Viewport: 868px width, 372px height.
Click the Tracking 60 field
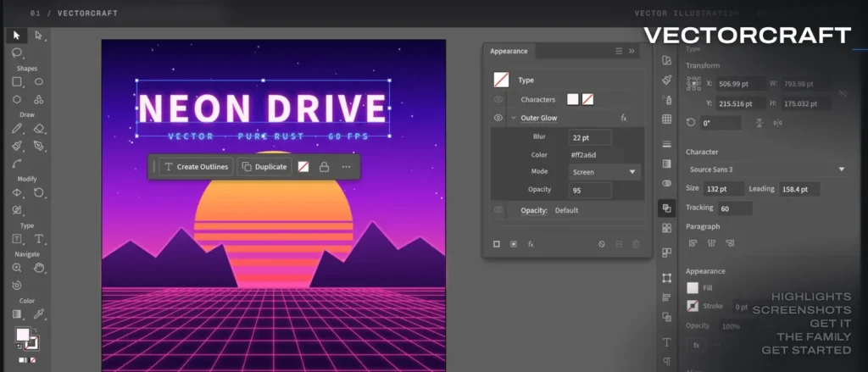tap(735, 208)
